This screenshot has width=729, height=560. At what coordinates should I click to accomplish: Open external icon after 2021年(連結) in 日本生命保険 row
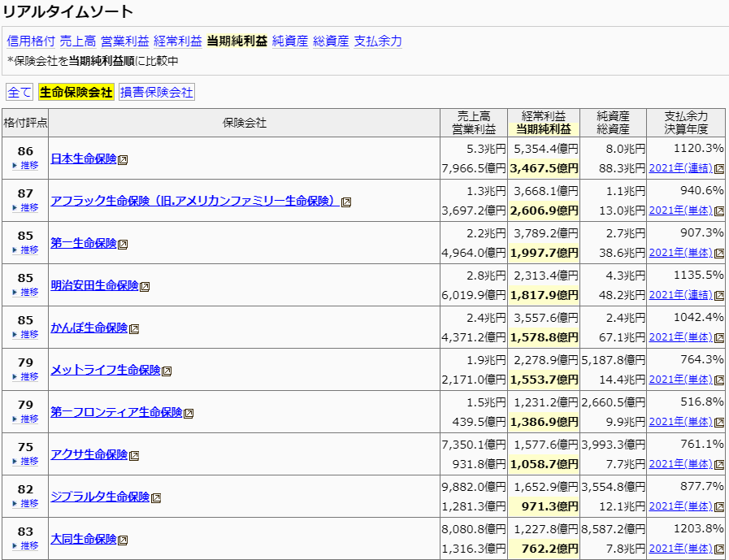(718, 169)
